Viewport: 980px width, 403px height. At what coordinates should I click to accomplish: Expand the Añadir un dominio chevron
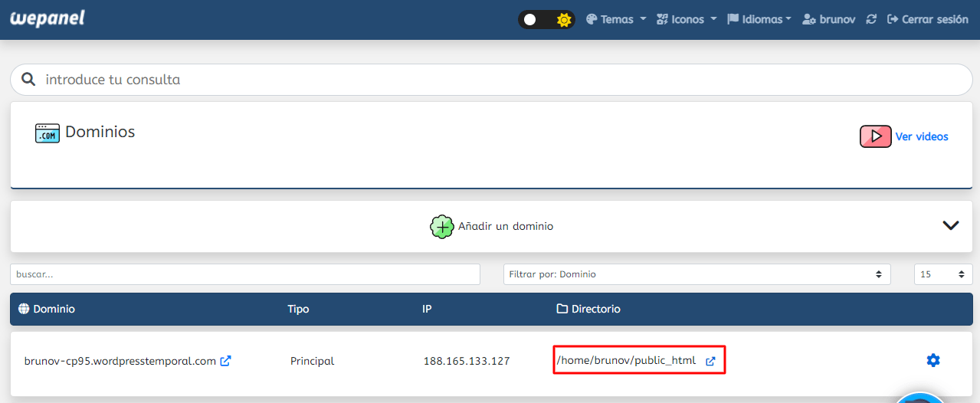(x=951, y=225)
